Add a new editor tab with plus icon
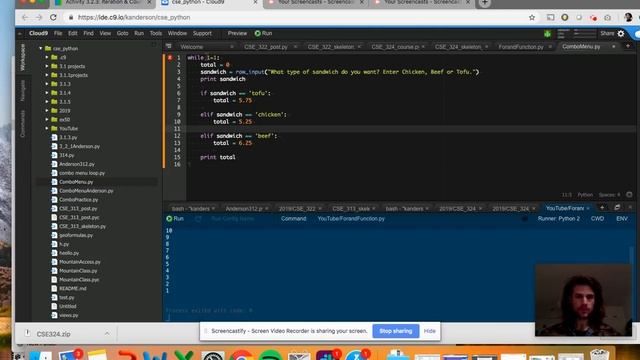640x360 pixels. click(x=628, y=47)
